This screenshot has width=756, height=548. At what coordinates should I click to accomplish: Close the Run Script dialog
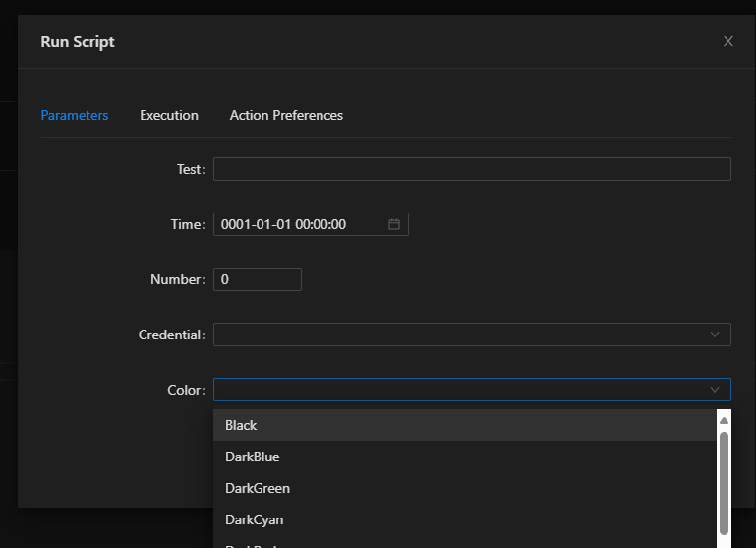(x=728, y=41)
